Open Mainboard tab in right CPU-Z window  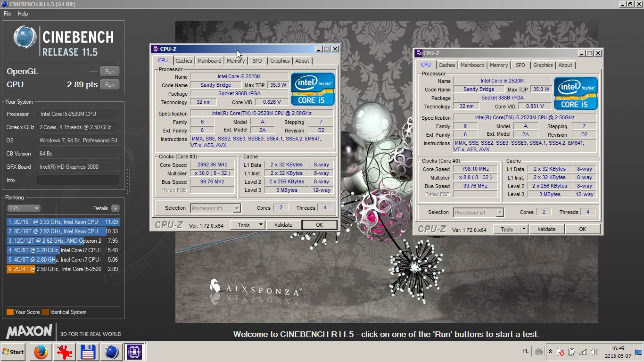click(472, 65)
